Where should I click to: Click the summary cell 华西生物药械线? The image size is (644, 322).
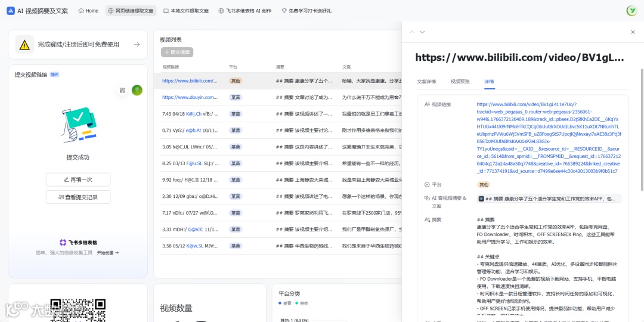[x=304, y=246]
